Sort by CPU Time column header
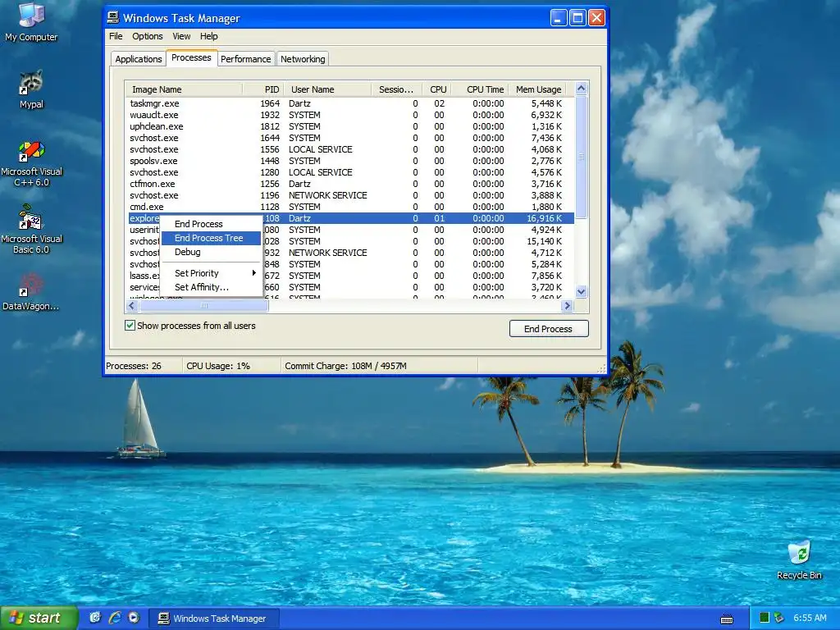The image size is (840, 630). (x=478, y=89)
